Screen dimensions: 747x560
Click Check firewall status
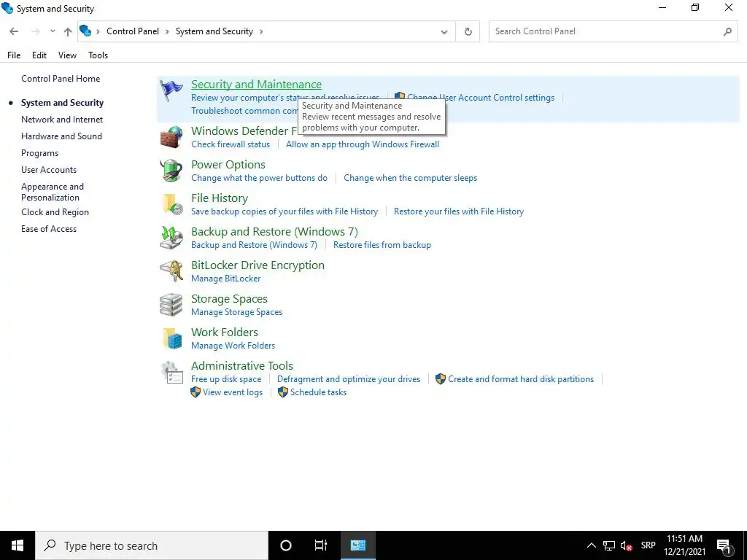tap(231, 144)
